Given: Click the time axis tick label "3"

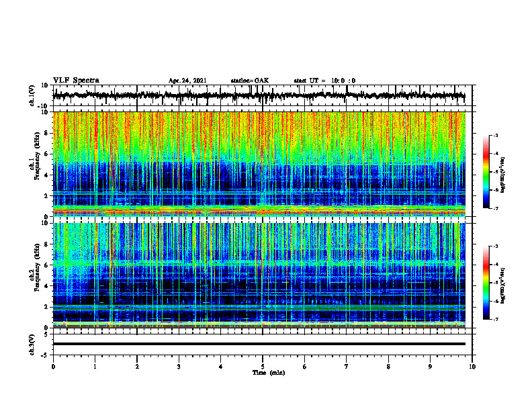Looking at the screenshot, I should 179,367.
